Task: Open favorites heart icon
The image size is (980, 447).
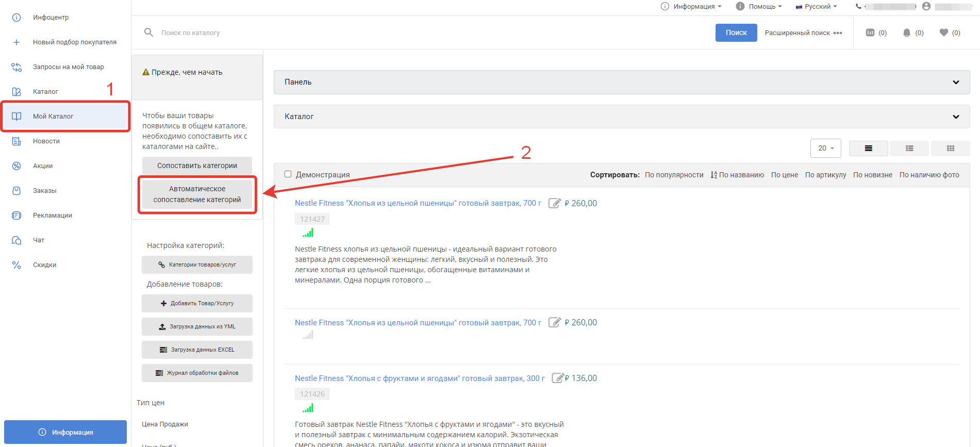Action: coord(944,32)
